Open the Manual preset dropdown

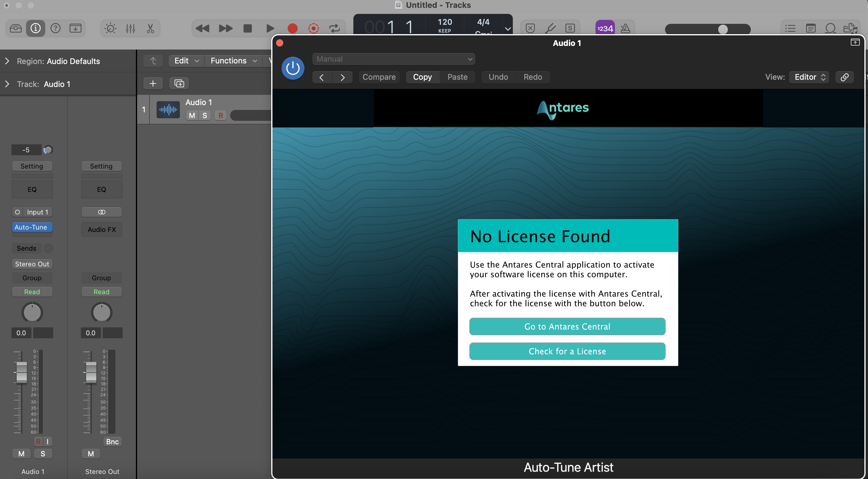point(394,59)
